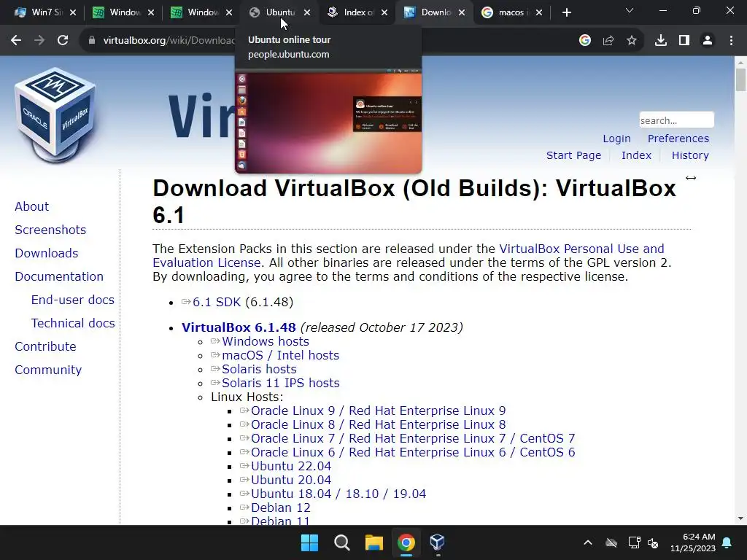Open Windows Start menu
Viewport: 747px width, 560px height.
click(x=309, y=542)
